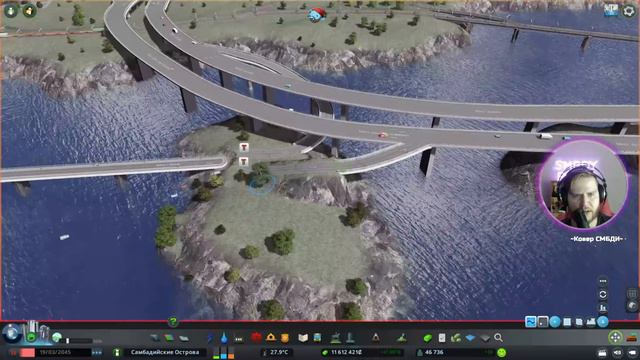
Task: Open the globe info views button
Action: pyautogui.click(x=11, y=334)
